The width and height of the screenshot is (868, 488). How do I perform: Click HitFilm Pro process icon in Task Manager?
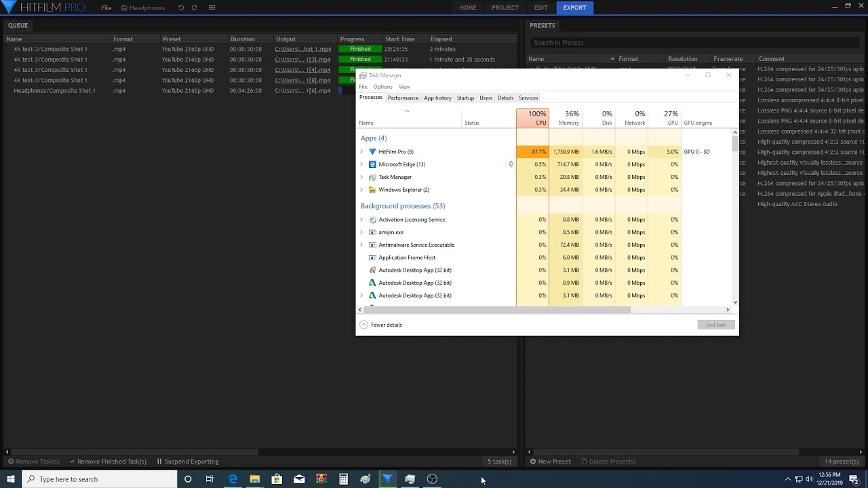click(372, 152)
